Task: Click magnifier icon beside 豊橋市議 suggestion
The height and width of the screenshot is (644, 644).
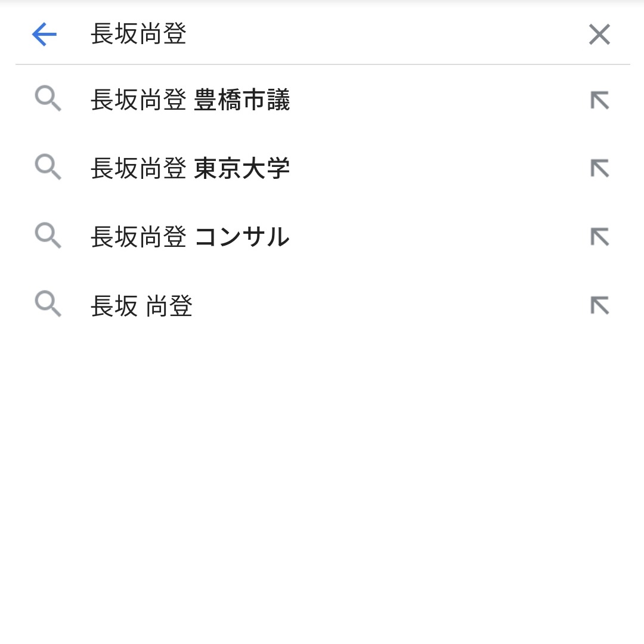Action: click(48, 98)
